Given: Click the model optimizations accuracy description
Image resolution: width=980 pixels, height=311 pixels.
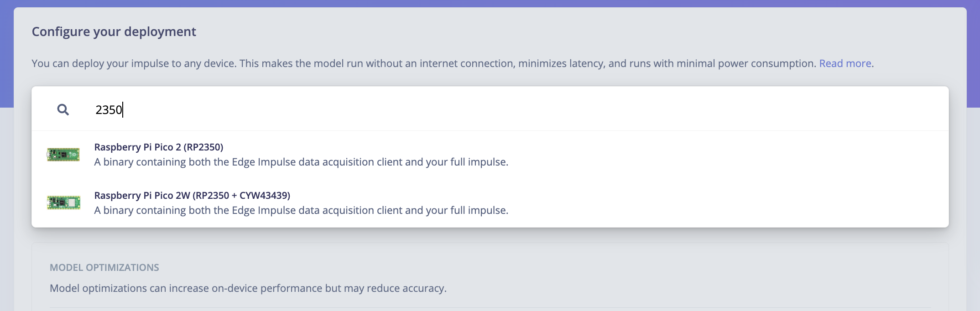Looking at the screenshot, I should [x=248, y=288].
